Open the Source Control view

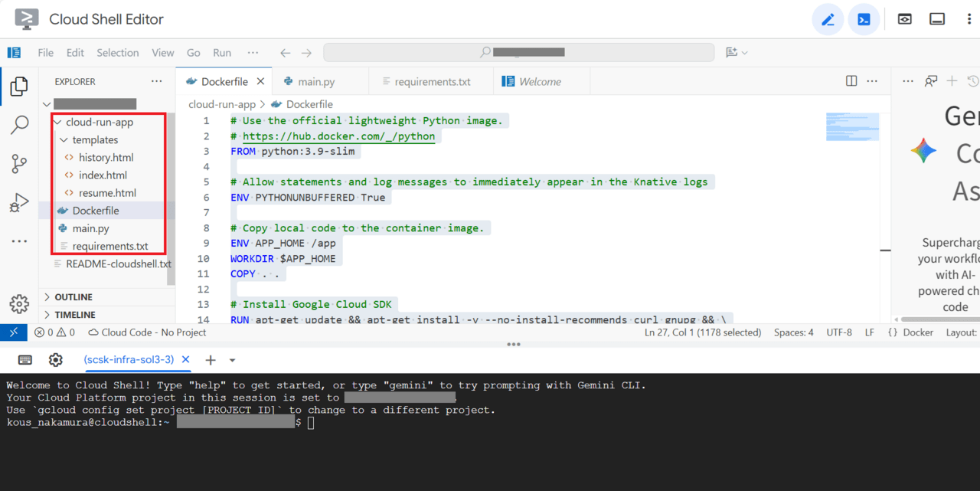19,163
